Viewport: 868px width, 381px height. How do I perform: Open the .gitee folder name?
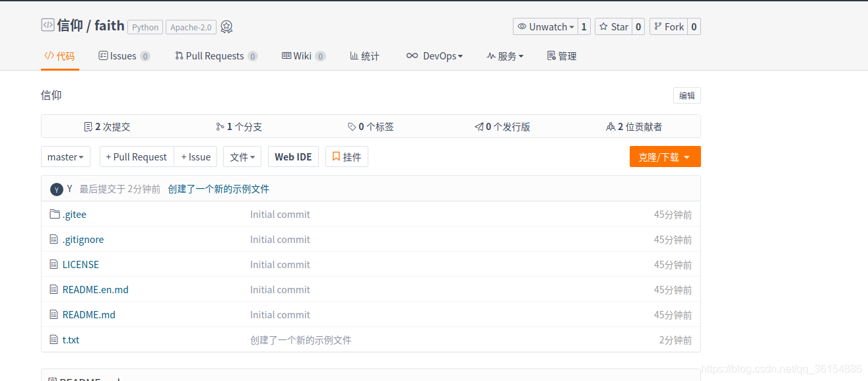pos(74,214)
